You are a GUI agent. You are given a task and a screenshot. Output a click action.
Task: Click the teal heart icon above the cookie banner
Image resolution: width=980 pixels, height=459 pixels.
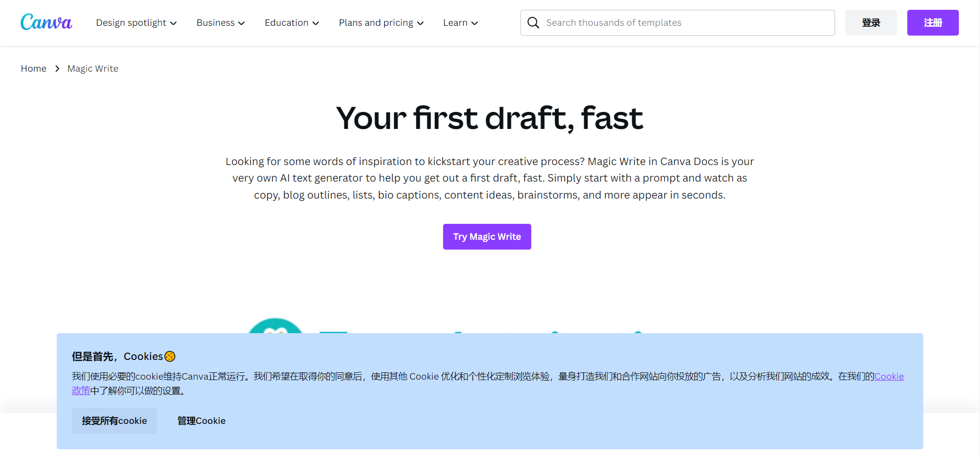pos(275,327)
